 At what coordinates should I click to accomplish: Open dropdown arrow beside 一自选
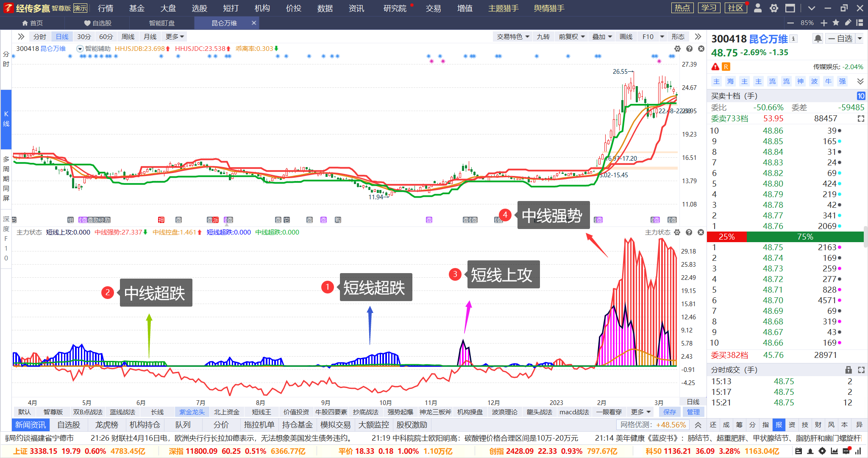tap(860, 39)
